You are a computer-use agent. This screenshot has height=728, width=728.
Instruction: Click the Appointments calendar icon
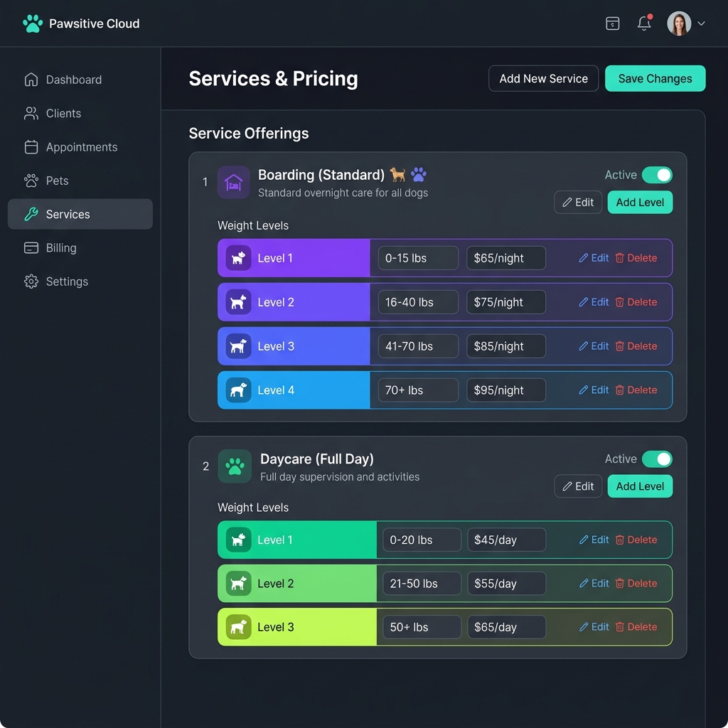(x=31, y=147)
